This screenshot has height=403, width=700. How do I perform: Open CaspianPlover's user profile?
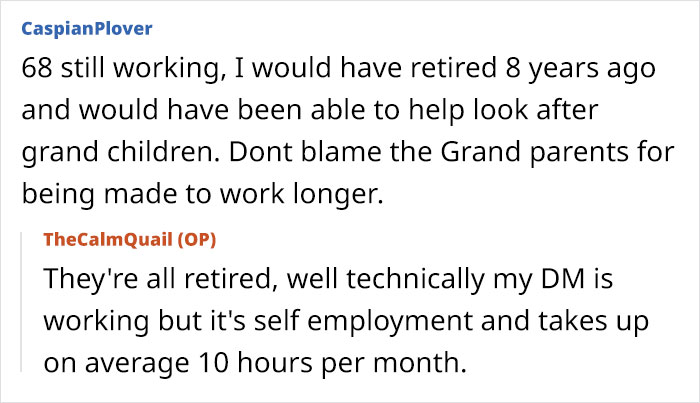coord(87,29)
